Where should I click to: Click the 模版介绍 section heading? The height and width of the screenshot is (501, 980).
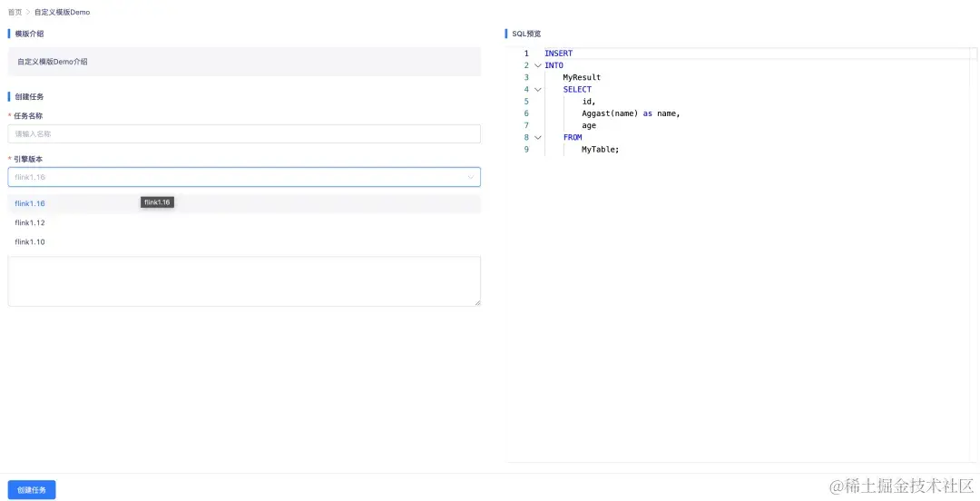click(x=29, y=34)
